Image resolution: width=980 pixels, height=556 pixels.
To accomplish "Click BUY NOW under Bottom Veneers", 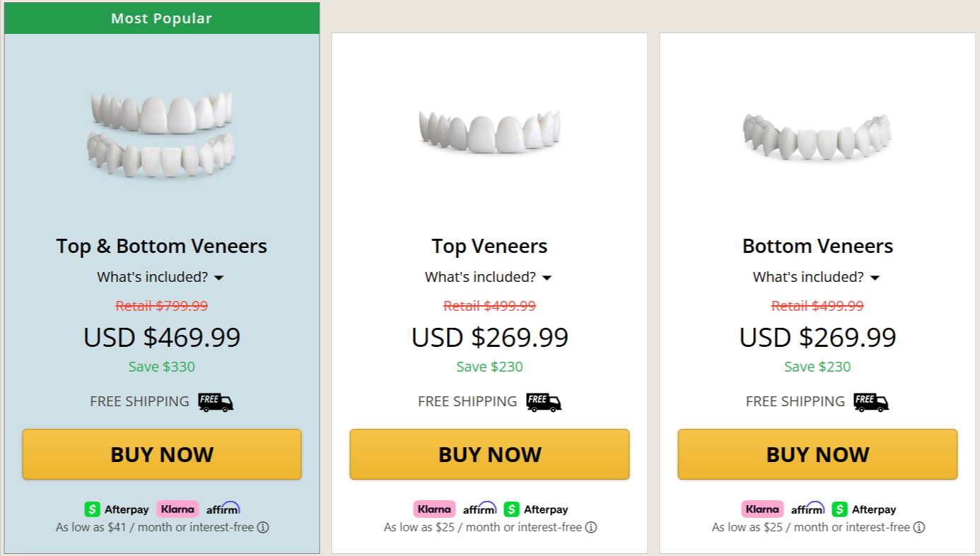I will [817, 454].
